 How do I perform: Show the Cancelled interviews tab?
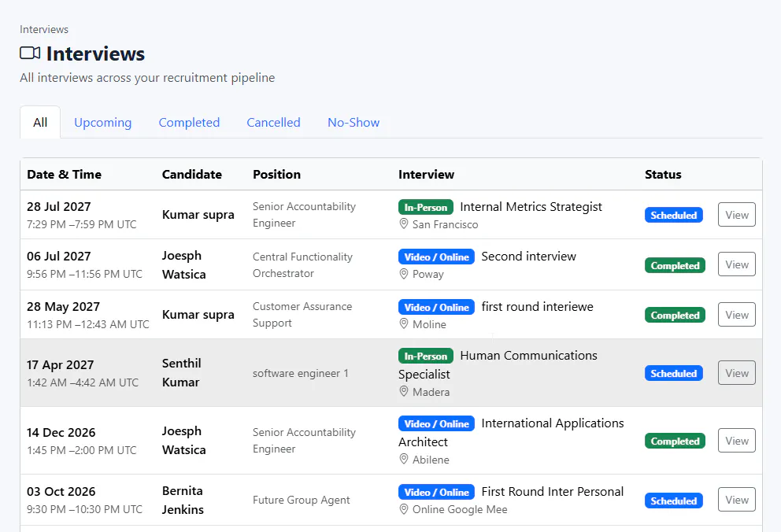273,123
